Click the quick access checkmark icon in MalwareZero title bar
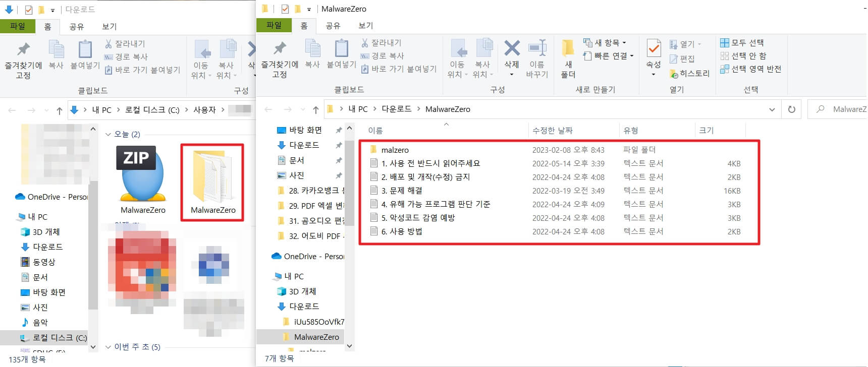The image size is (868, 367). click(x=285, y=9)
